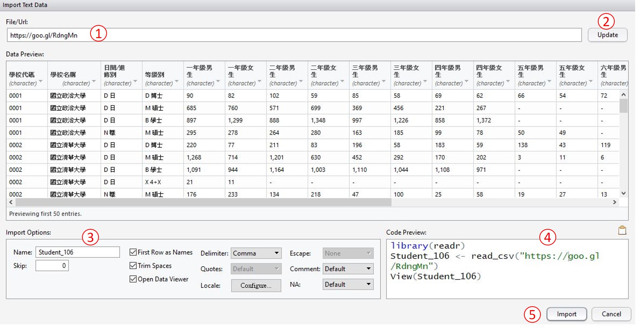Select cell value 1,372 in preview
Screen dimensions: 644x332
(x=484, y=120)
